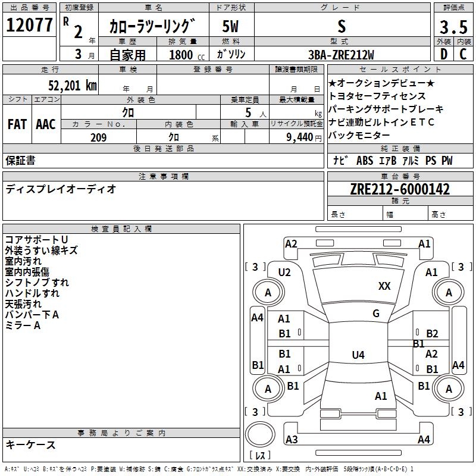Click exterior color クロ value
This screenshot has width=476, height=476.
(x=128, y=113)
